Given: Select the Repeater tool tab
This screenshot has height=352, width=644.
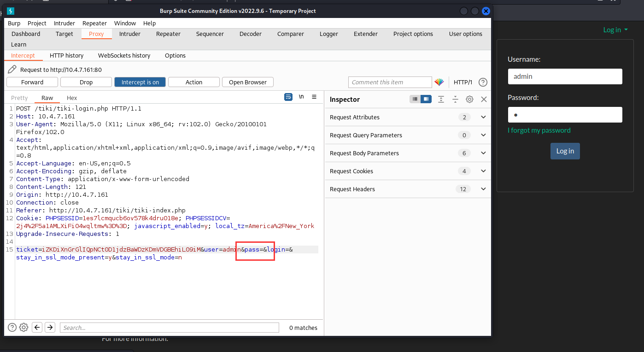Looking at the screenshot, I should tap(168, 34).
